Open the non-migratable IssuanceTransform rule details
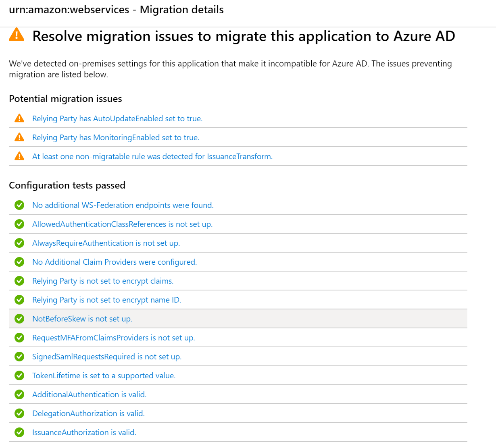Screen dimensions: 496x448 pyautogui.click(x=152, y=156)
